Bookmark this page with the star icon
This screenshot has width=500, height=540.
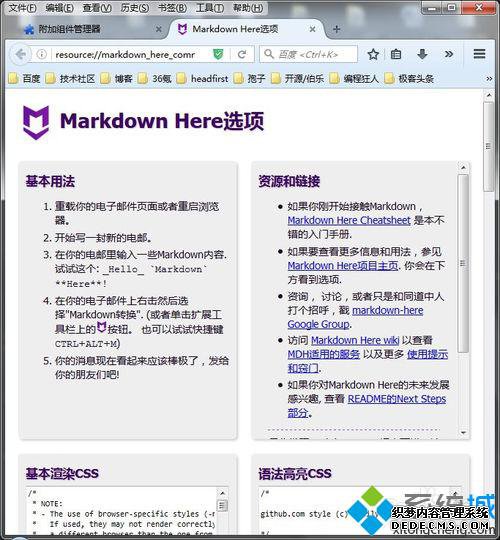click(373, 54)
